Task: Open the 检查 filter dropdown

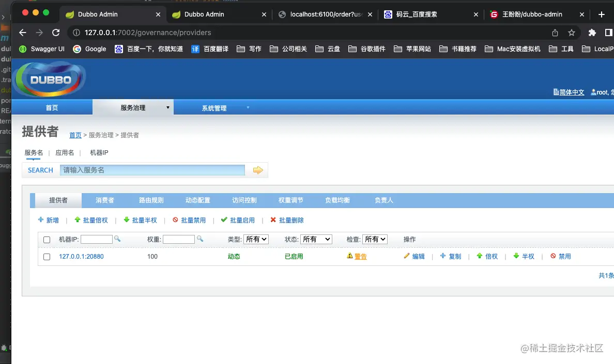Action: pyautogui.click(x=375, y=239)
